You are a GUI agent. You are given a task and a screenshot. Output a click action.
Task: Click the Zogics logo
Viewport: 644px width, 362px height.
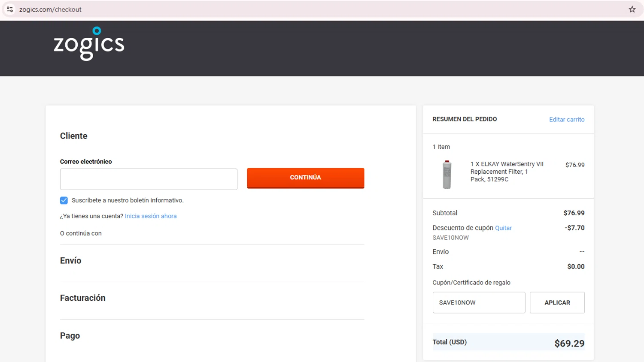pyautogui.click(x=89, y=44)
